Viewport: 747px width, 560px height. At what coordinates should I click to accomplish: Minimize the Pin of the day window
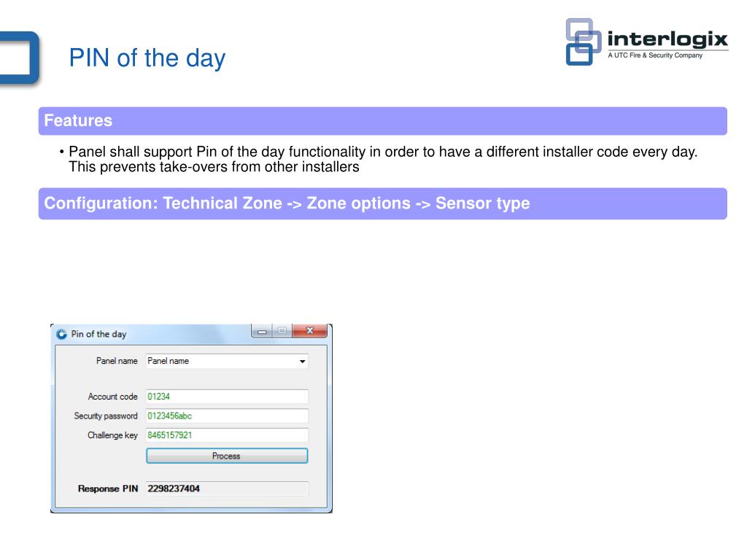click(x=262, y=331)
